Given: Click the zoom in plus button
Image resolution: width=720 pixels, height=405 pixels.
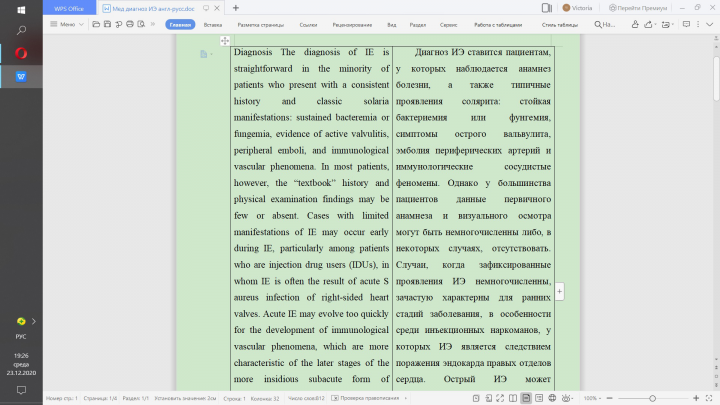Looking at the screenshot, I should (x=696, y=398).
